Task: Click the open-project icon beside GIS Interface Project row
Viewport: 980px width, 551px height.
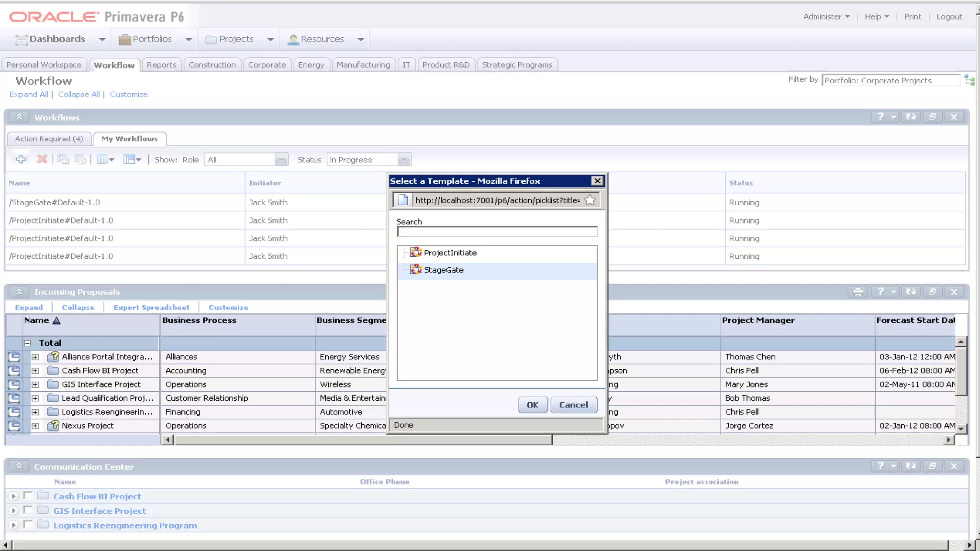Action: (x=14, y=384)
